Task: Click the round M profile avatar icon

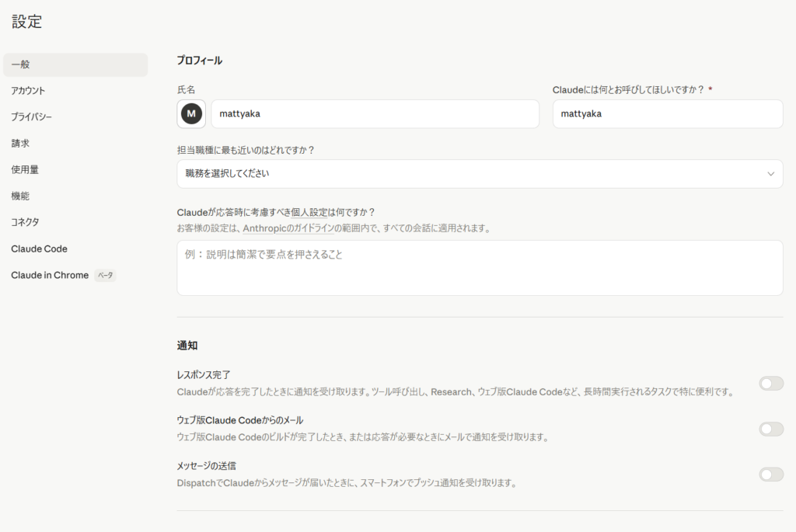Action: (x=191, y=113)
